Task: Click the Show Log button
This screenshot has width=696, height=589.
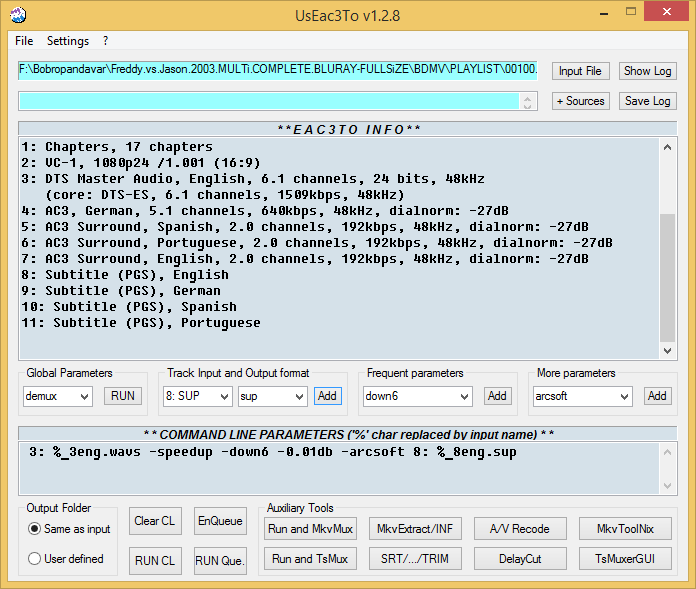Action: pyautogui.click(x=648, y=71)
